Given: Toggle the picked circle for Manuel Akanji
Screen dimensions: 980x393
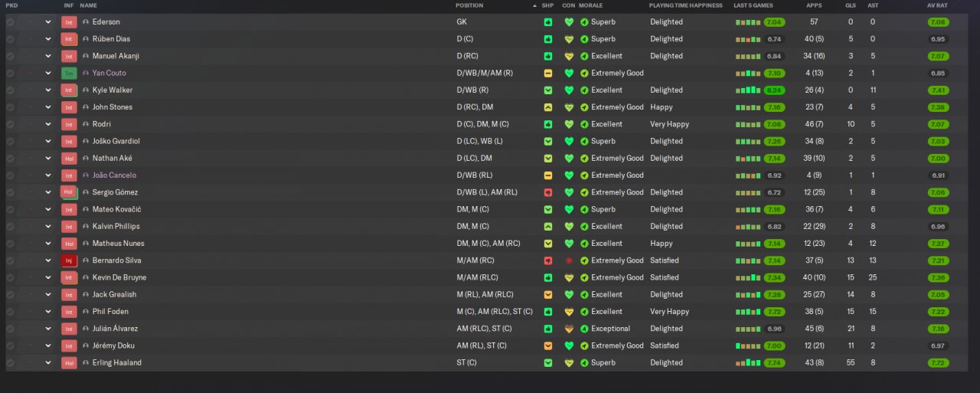Looking at the screenshot, I should [10, 56].
